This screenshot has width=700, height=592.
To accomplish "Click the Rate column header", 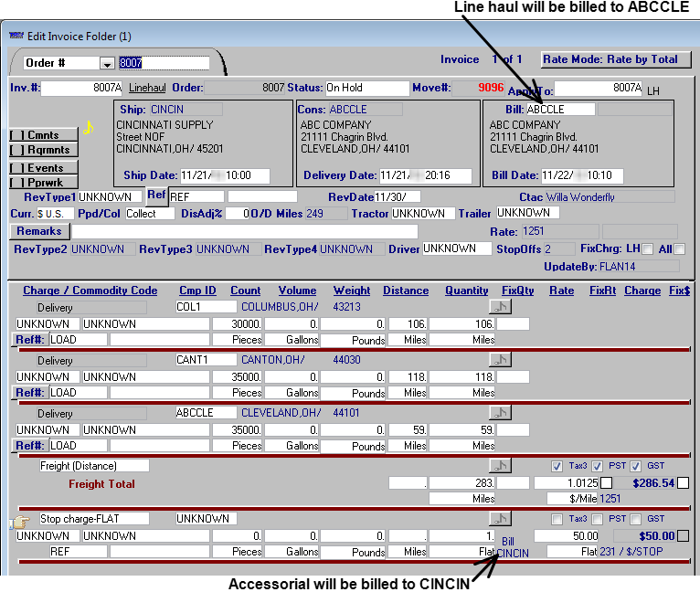I will pos(562,291).
